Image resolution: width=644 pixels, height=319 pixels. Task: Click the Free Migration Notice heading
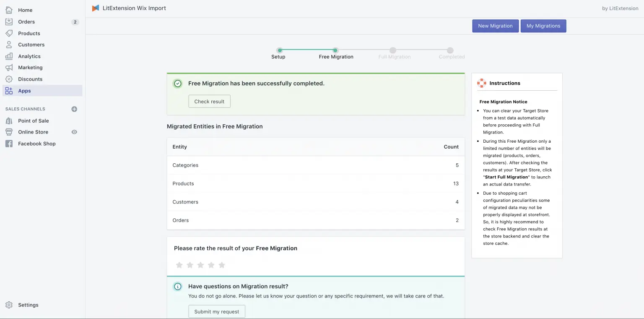pyautogui.click(x=503, y=102)
